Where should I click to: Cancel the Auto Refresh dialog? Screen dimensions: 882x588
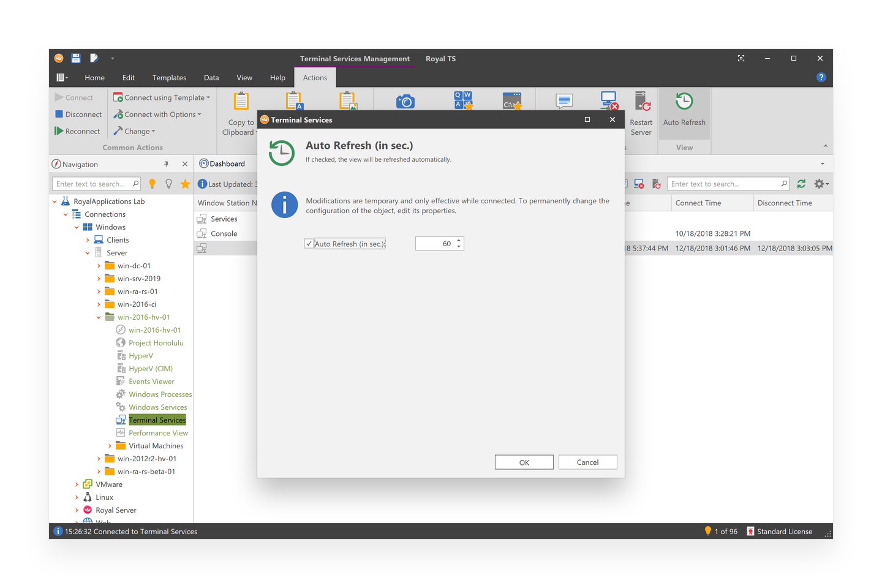[x=587, y=462]
